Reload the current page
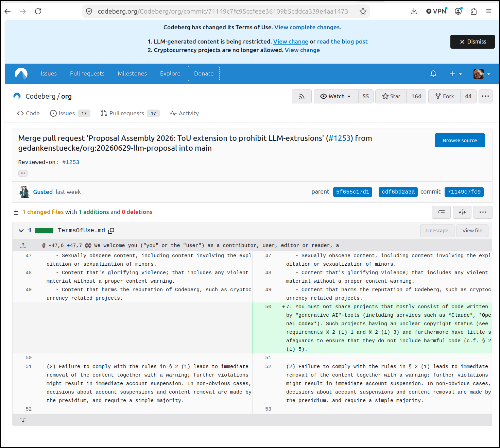The height and width of the screenshot is (448, 500). tap(38, 11)
